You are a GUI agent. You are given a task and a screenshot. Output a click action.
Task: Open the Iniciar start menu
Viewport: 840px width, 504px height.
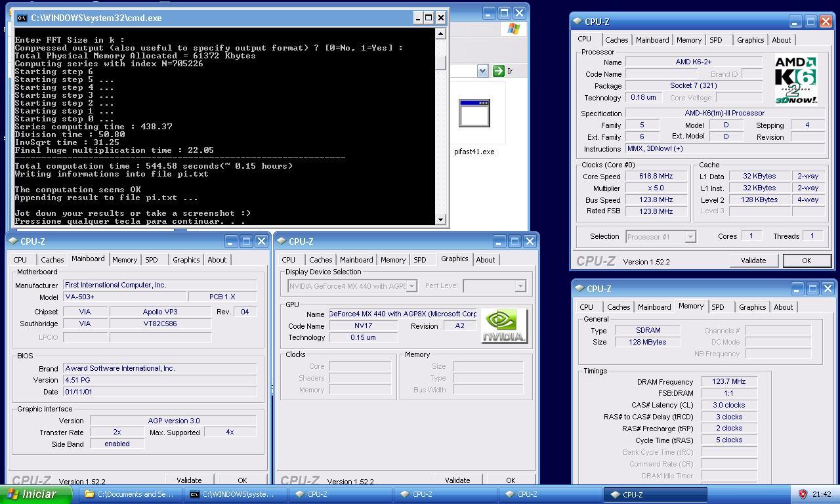tap(36, 494)
